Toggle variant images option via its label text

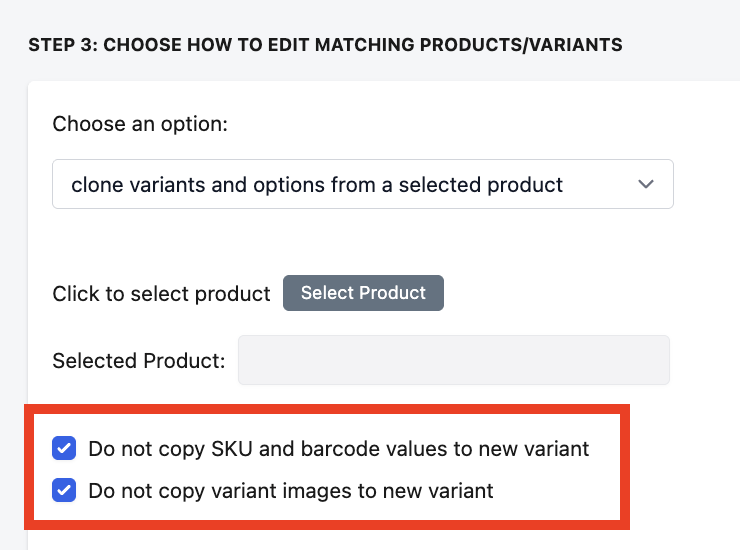(x=290, y=490)
